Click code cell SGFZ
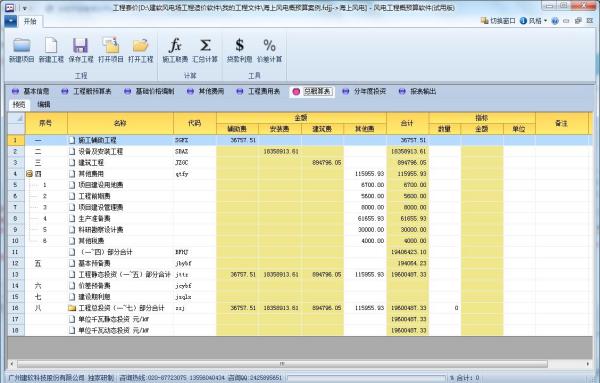Image resolution: width=600 pixels, height=383 pixels. (x=195, y=140)
